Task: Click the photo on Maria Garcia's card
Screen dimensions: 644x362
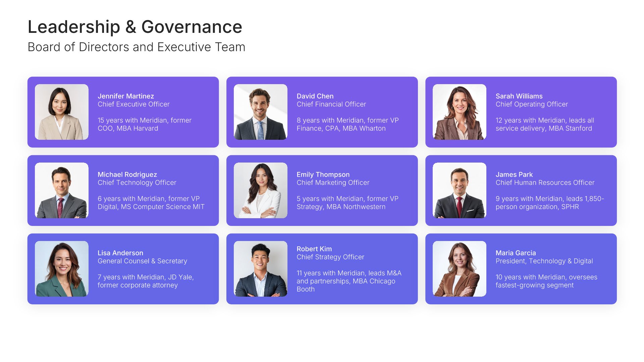Action: click(460, 269)
